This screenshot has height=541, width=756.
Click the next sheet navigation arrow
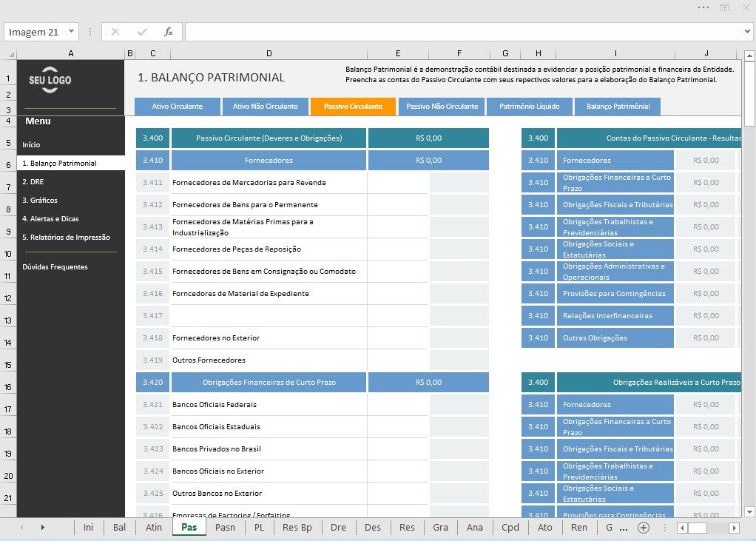point(42,528)
